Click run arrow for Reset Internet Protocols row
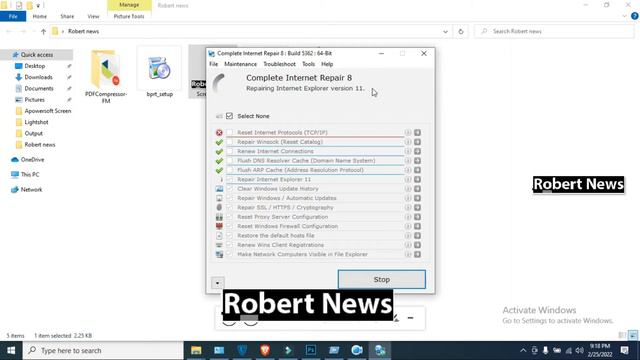The width and height of the screenshot is (640, 360). pos(417,133)
